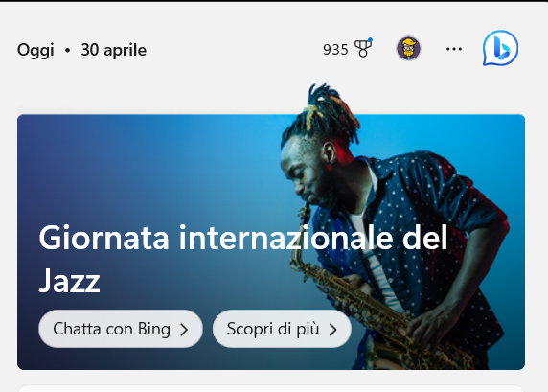
Task: Click the 30 aprile date text
Action: coord(114,50)
